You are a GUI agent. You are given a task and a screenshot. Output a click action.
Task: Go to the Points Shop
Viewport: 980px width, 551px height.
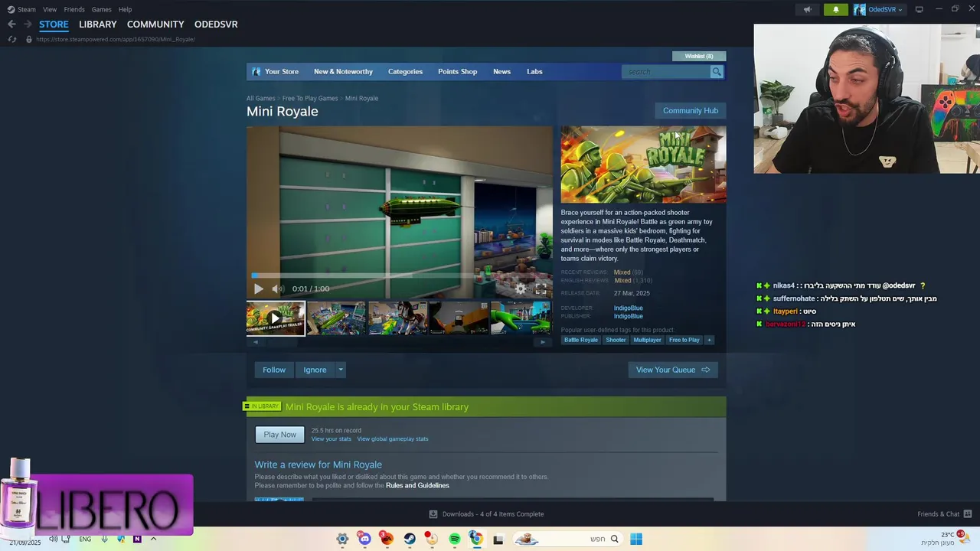(x=457, y=72)
